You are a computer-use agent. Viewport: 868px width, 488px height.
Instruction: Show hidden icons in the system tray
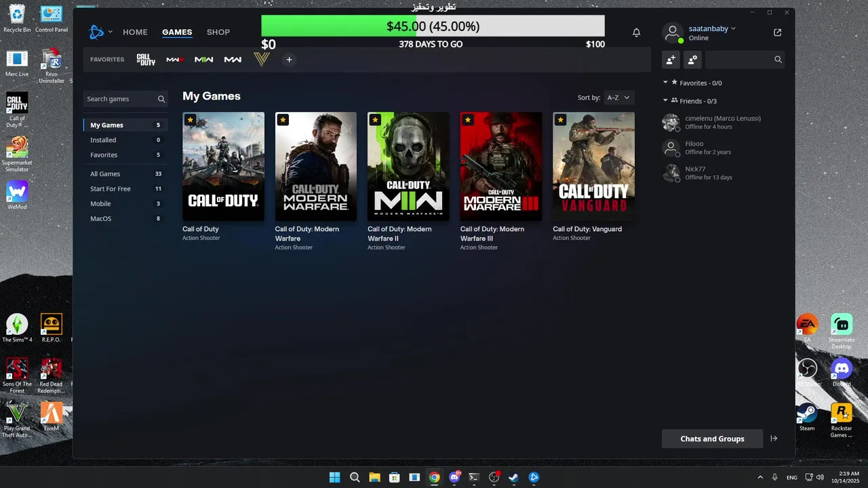(x=760, y=477)
